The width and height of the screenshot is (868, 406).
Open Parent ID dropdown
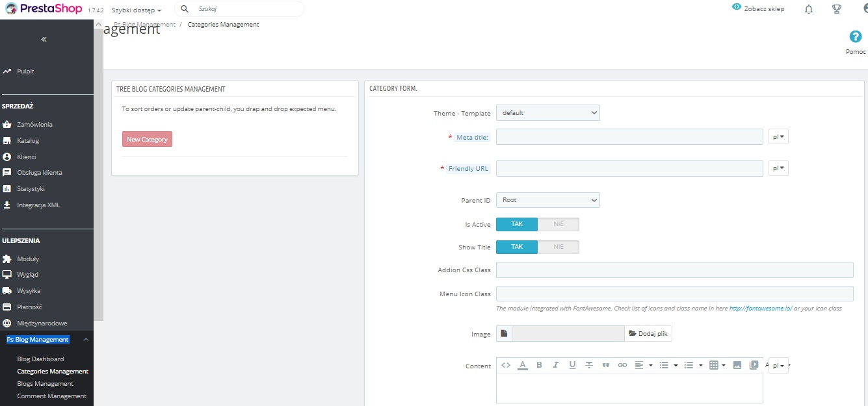tap(548, 200)
